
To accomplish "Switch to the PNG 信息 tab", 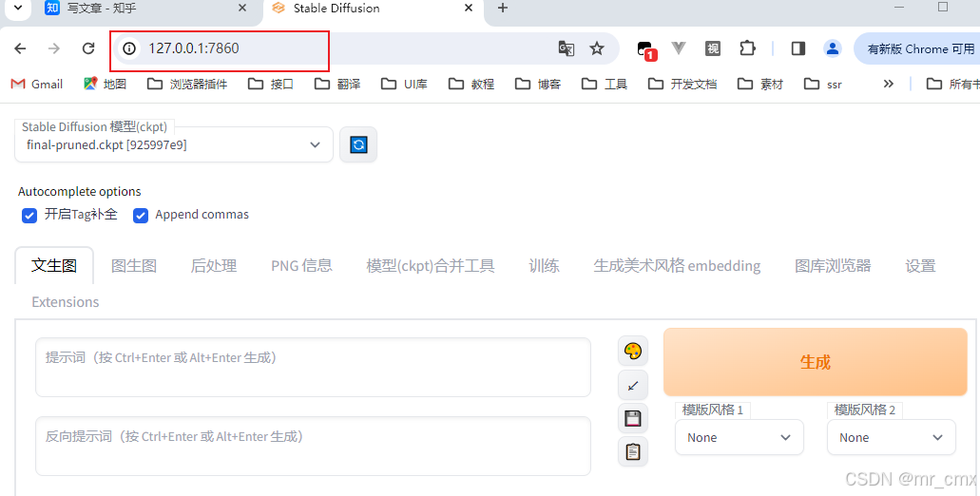I will 302,265.
